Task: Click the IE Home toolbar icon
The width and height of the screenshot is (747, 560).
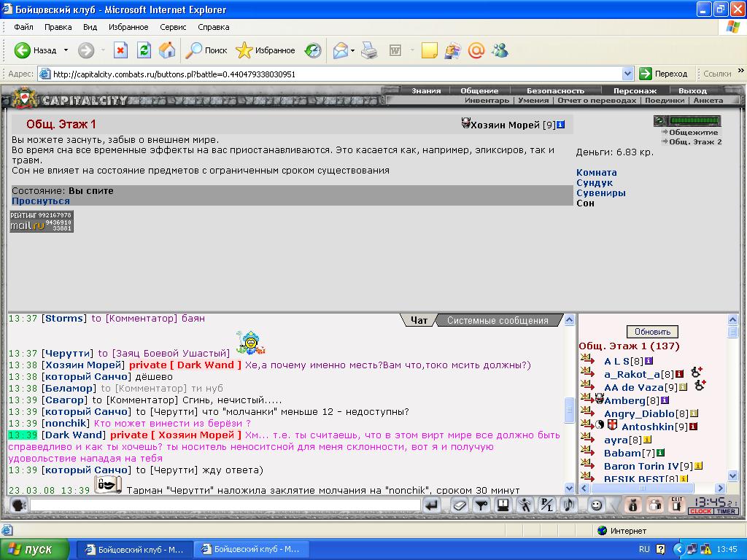Action: coord(167,50)
